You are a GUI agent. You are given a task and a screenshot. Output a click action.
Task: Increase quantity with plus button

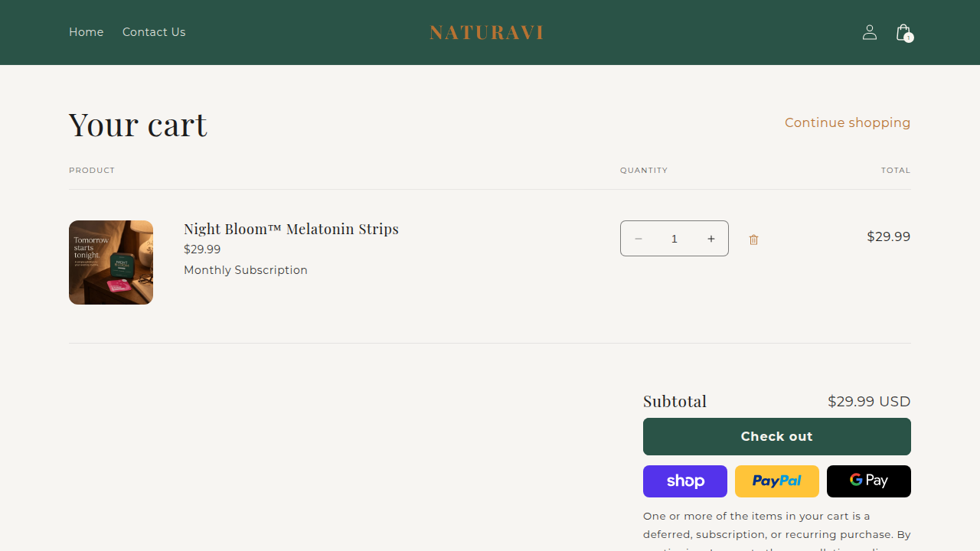tap(711, 239)
